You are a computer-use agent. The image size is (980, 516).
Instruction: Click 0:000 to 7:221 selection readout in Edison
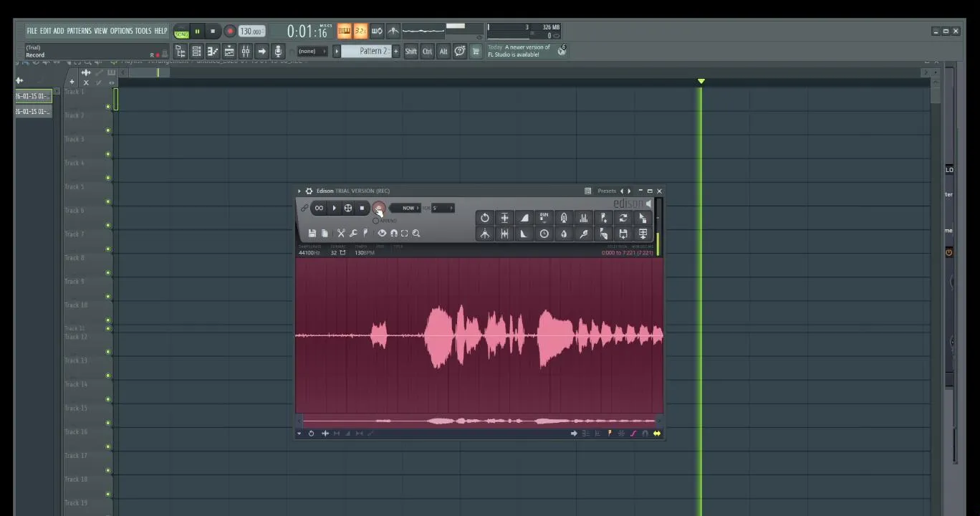pos(628,253)
